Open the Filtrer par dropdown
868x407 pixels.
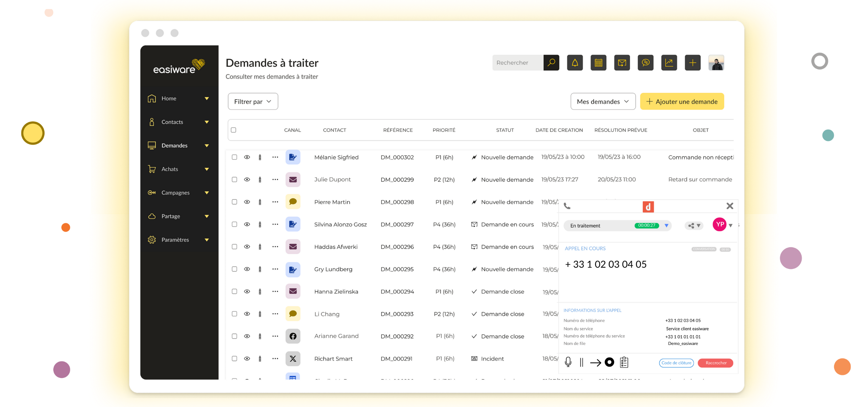[253, 101]
